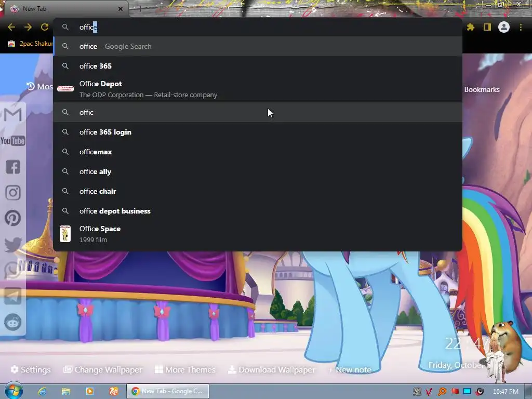
Task: Open More Themes
Action: [185, 369]
